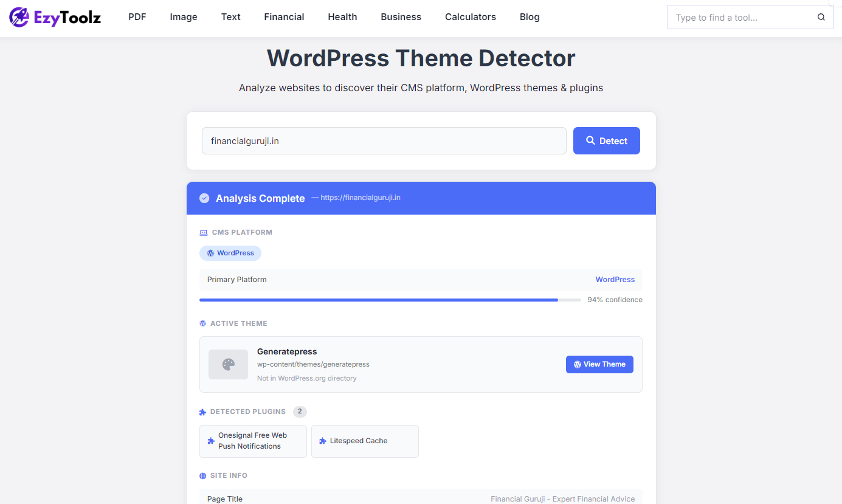842x504 pixels.
Task: Click the palette placeholder thumbnail for Generatepress
Action: point(228,364)
